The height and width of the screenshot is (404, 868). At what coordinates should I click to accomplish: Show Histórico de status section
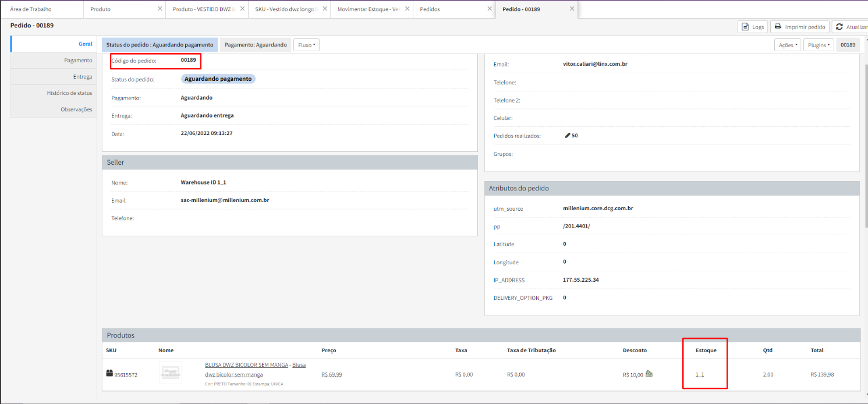(x=54, y=93)
